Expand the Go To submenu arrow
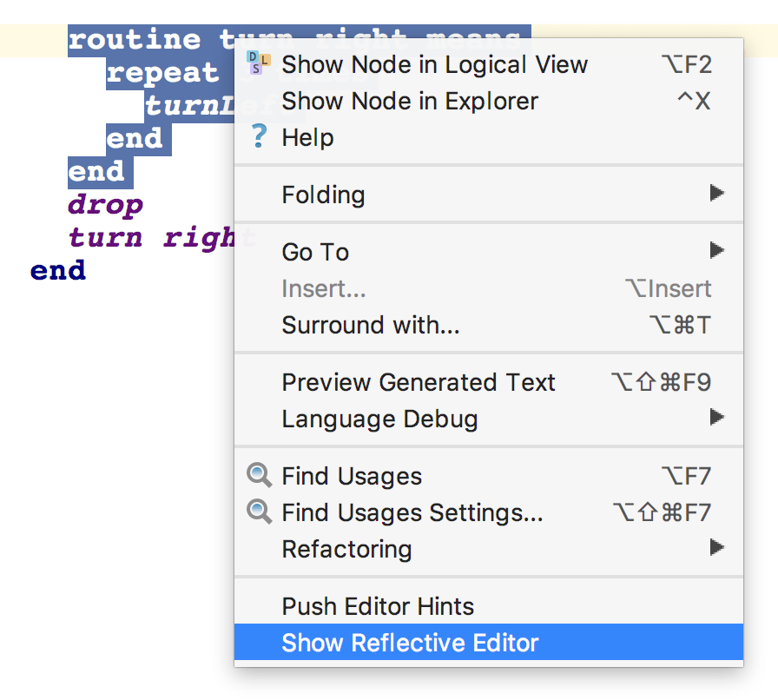The image size is (778, 700). (x=716, y=251)
